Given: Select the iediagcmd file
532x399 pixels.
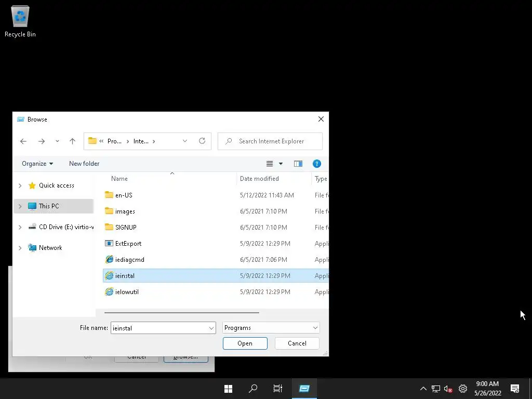Looking at the screenshot, I should tap(129, 260).
